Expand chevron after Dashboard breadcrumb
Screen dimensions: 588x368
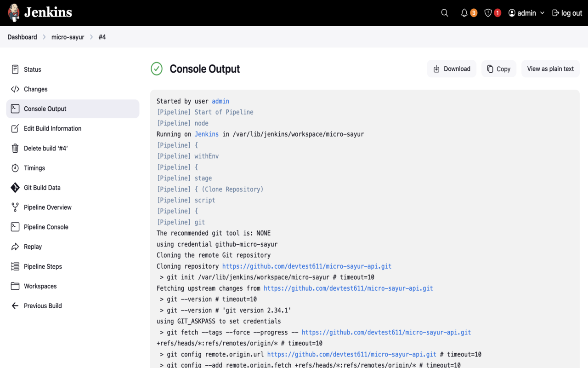click(x=45, y=37)
